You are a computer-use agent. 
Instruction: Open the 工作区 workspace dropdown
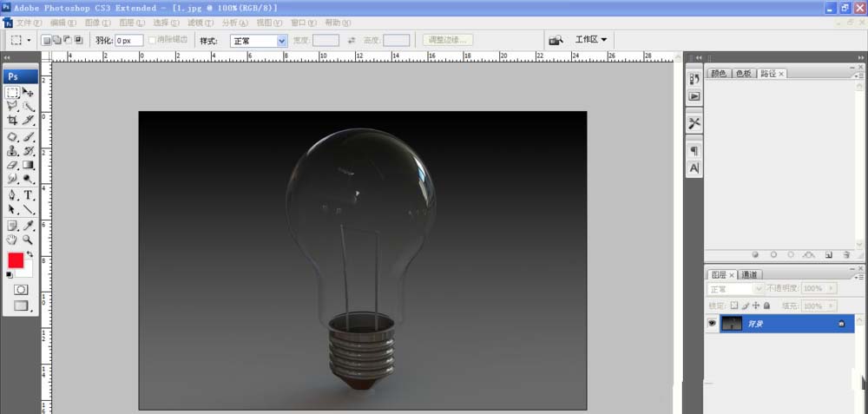pos(591,40)
